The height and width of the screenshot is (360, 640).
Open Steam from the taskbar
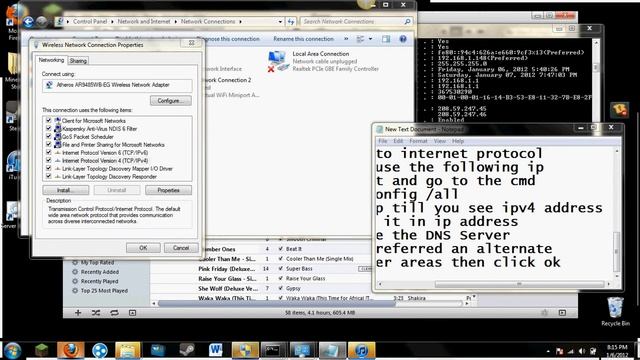pos(187,350)
